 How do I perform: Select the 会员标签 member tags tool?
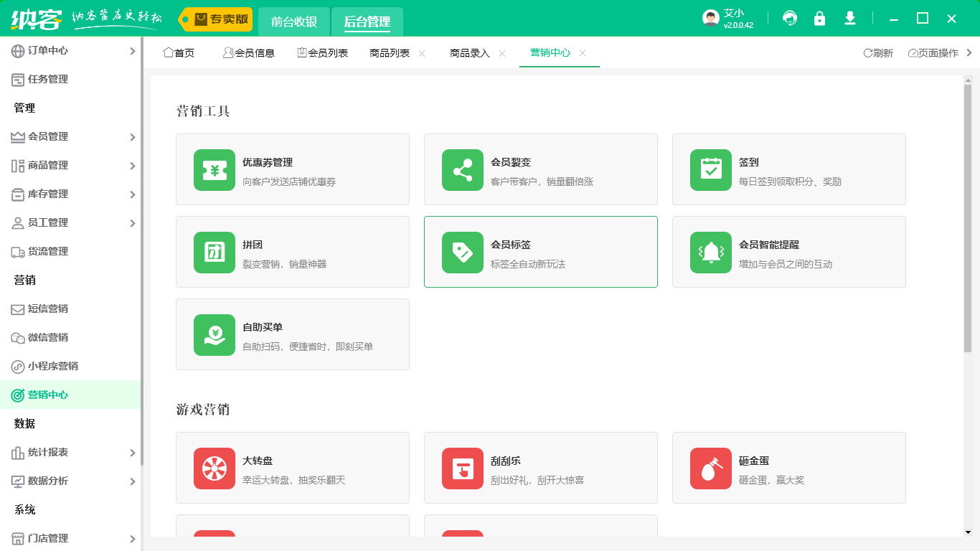pos(509,245)
